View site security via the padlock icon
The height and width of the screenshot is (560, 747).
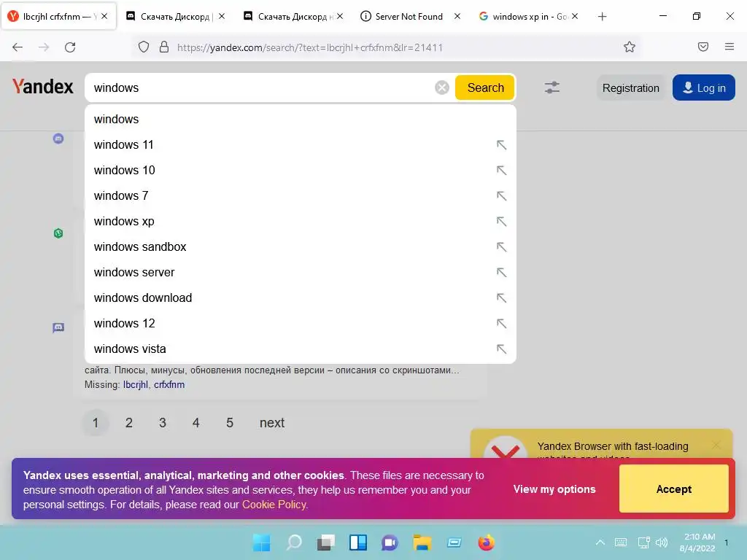tap(164, 47)
